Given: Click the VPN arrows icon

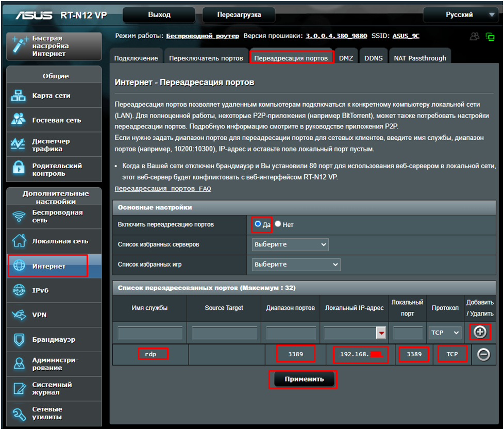Looking at the screenshot, I should pos(19,315).
